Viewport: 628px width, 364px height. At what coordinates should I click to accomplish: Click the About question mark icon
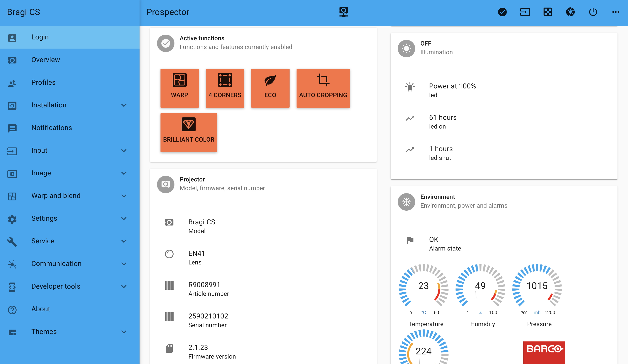click(12, 310)
